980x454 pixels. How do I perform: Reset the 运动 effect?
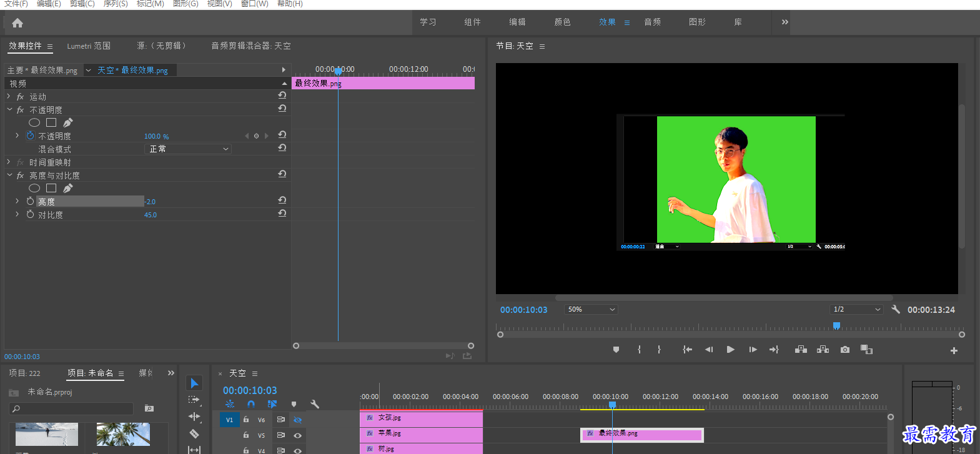282,96
